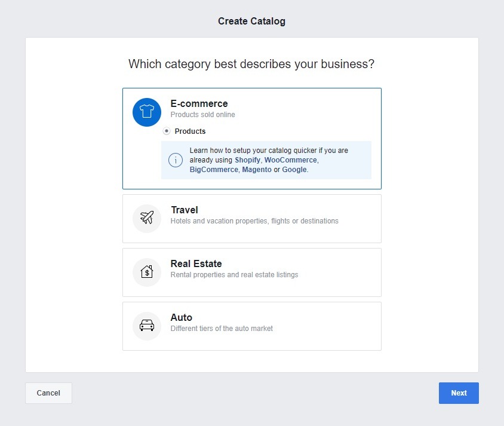Open the Magento setup link
This screenshot has width=504, height=426.
[x=257, y=170]
